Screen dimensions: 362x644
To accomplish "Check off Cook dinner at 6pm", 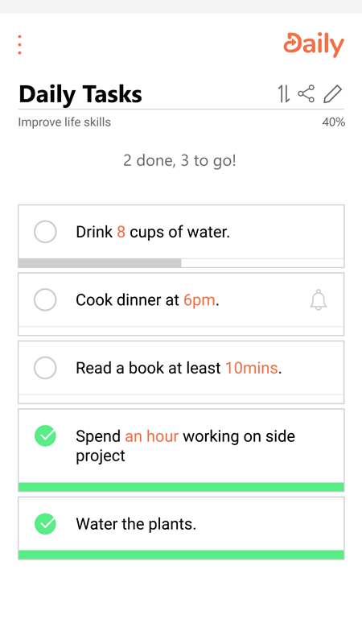I will [45, 299].
